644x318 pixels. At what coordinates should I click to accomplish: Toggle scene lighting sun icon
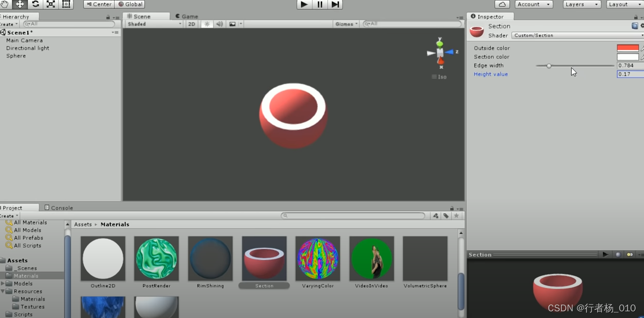tap(207, 24)
